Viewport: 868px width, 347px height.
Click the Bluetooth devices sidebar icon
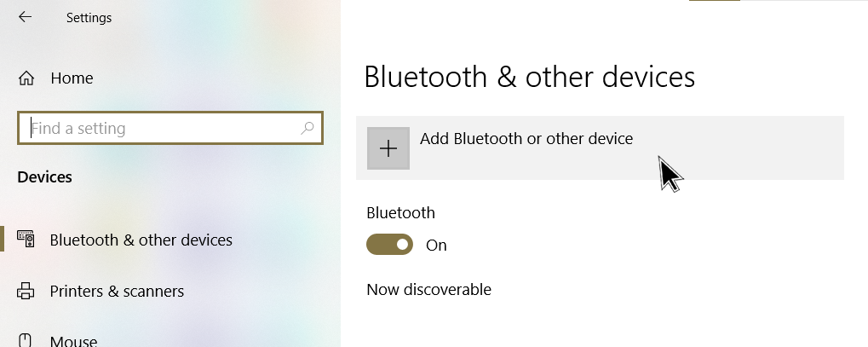pyautogui.click(x=26, y=240)
